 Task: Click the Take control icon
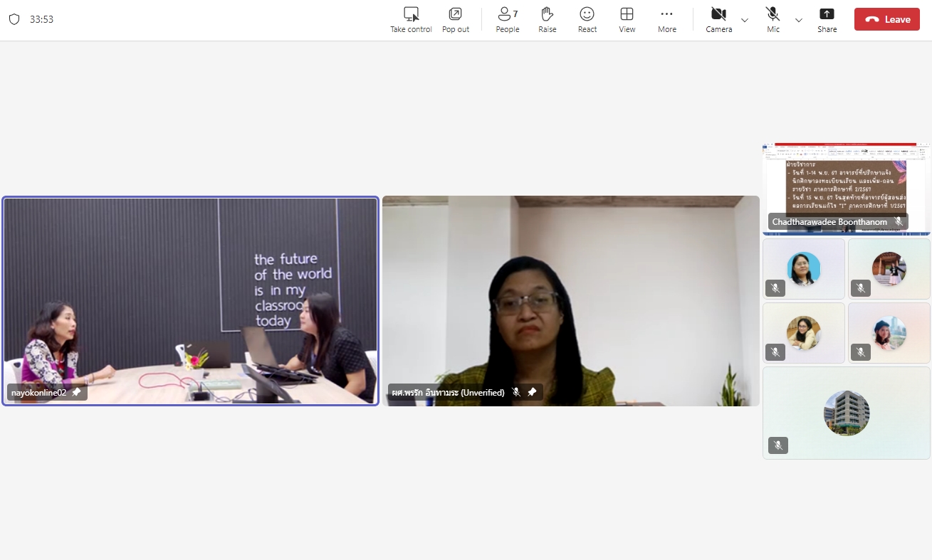pyautogui.click(x=411, y=15)
